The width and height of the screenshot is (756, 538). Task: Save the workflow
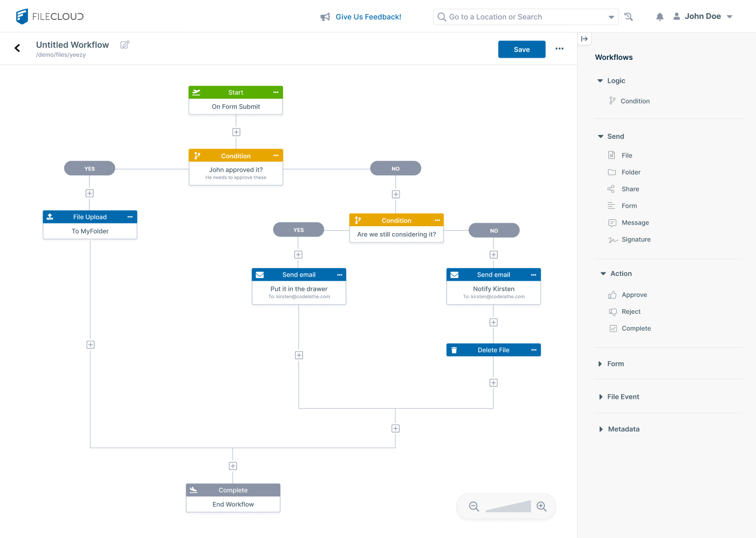pos(521,49)
